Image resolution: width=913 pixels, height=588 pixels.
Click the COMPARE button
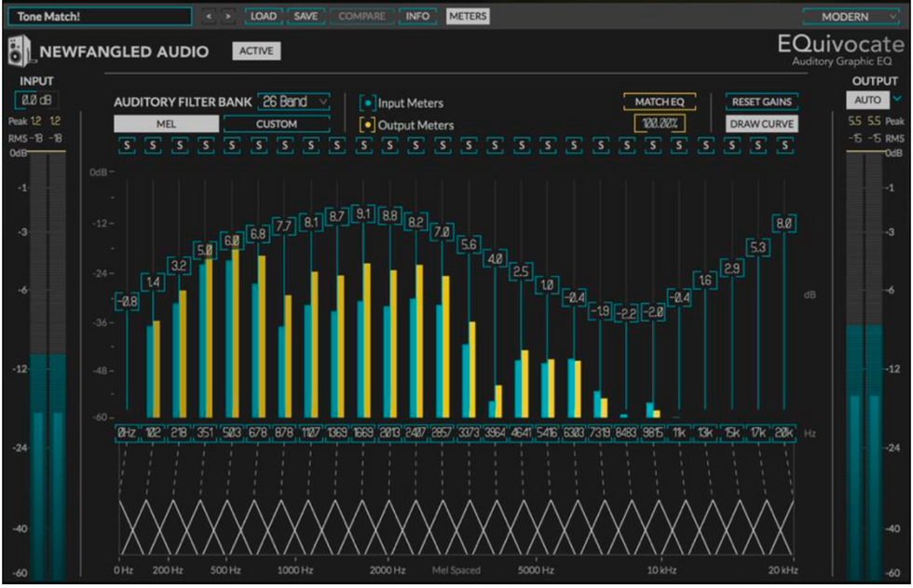tap(361, 16)
